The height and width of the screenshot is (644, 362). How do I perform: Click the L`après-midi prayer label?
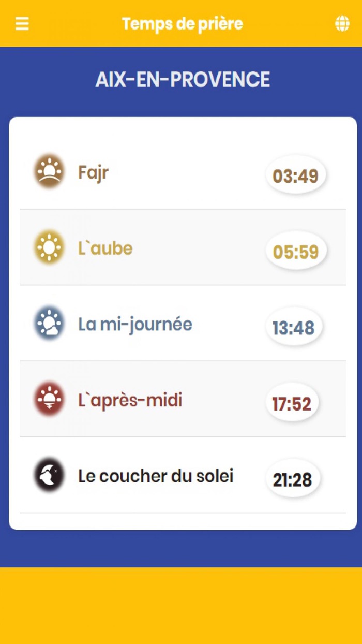130,400
